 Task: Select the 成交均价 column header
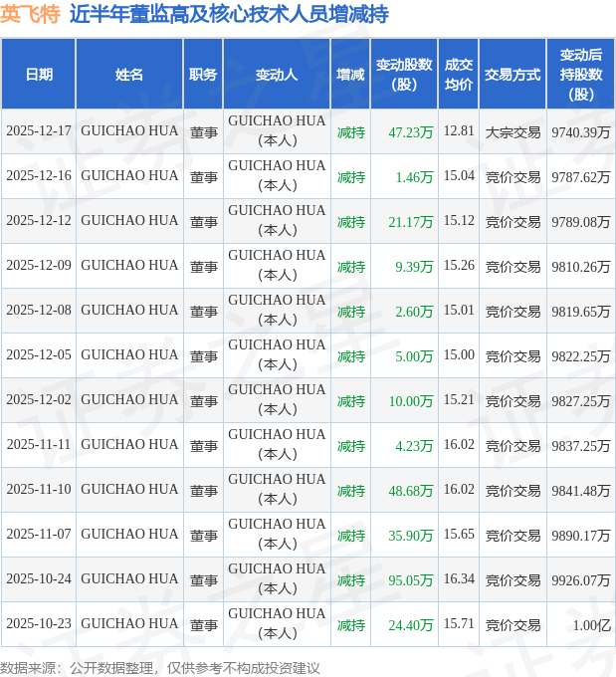tap(459, 75)
